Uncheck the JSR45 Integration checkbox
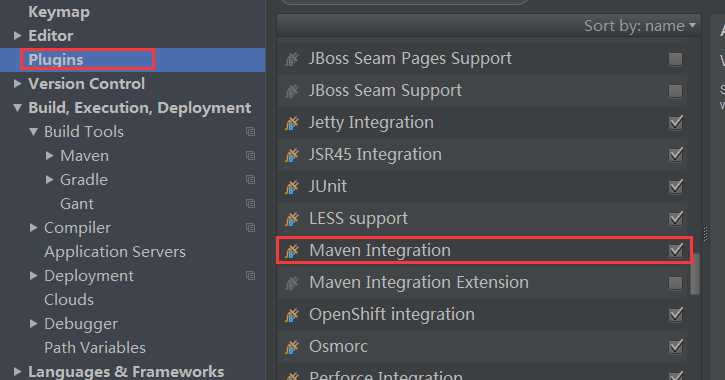The image size is (725, 380). (x=676, y=154)
